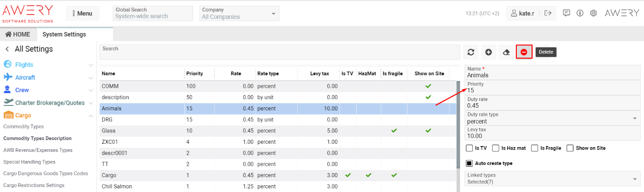The width and height of the screenshot is (644, 192).
Task: Click the red Delete record icon
Action: point(524,52)
